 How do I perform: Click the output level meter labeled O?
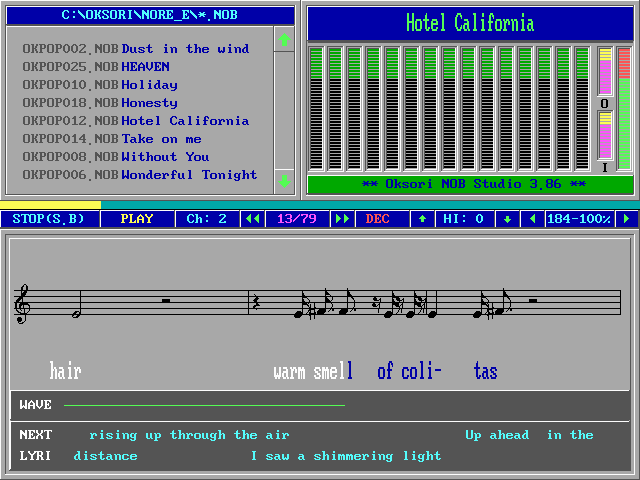point(605,72)
